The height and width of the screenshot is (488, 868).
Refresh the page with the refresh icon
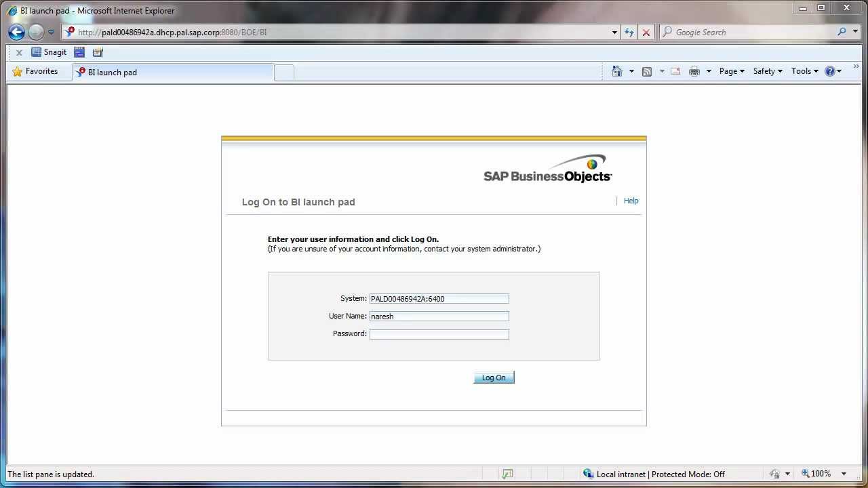(629, 32)
